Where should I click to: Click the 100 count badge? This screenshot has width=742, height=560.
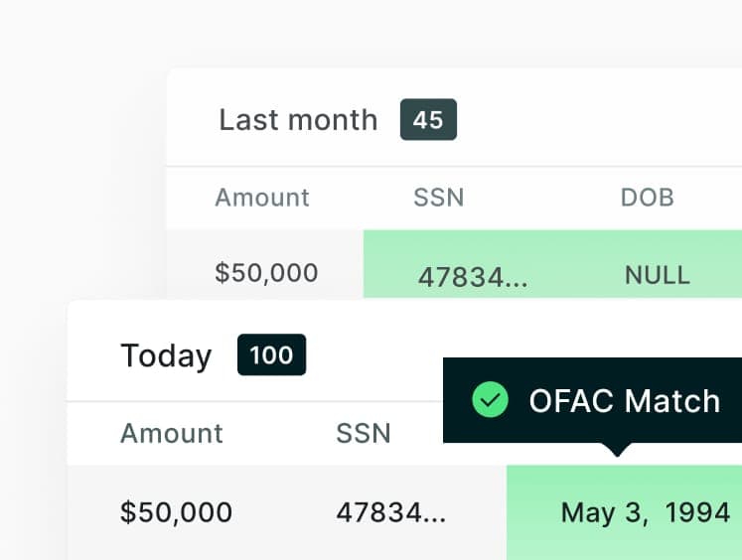(271, 354)
